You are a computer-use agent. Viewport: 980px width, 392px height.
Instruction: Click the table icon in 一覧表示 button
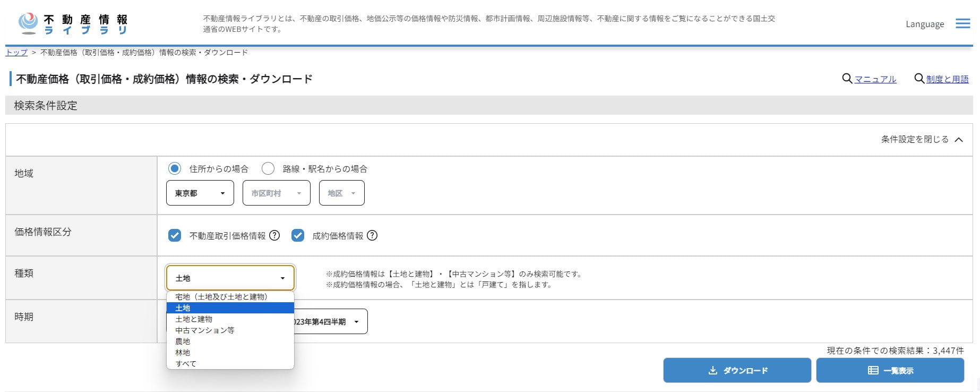pyautogui.click(x=873, y=370)
